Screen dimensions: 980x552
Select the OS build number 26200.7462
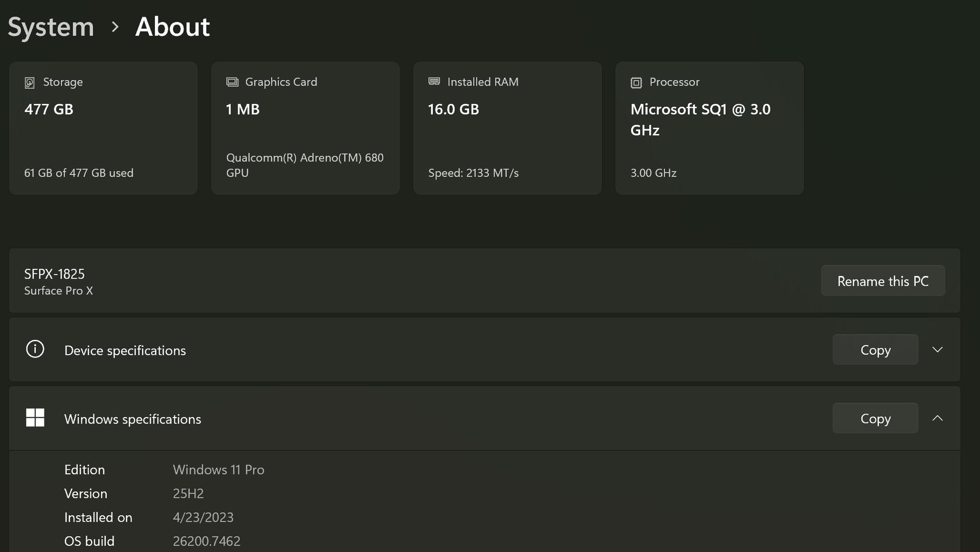coord(206,541)
